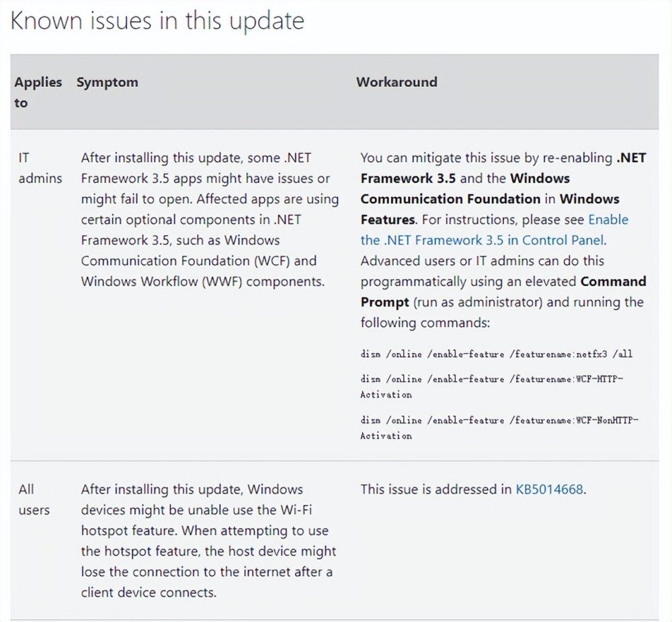672x622 pixels.
Task: Click the .NET Framework 3.5 apps symptom paragraph
Action: coord(209,219)
